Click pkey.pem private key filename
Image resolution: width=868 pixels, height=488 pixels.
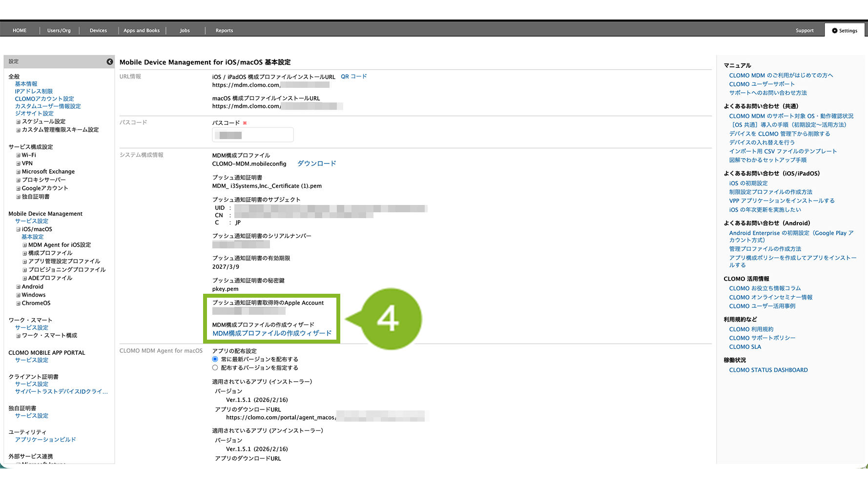(226, 289)
